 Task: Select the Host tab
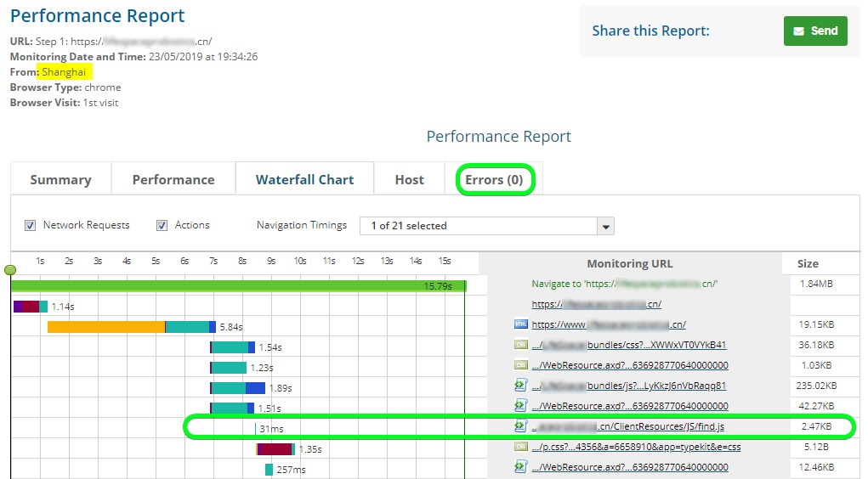tap(409, 180)
